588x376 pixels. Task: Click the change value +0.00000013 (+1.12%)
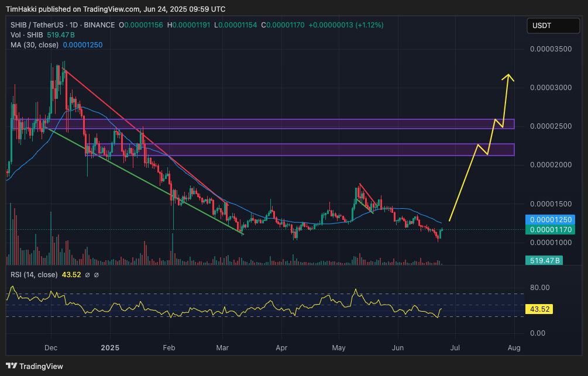coord(346,25)
